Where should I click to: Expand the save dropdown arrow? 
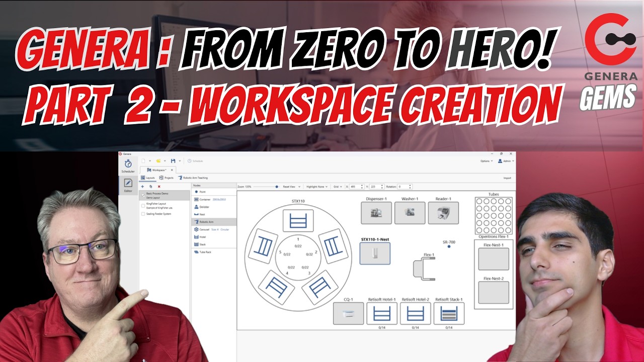coord(180,161)
